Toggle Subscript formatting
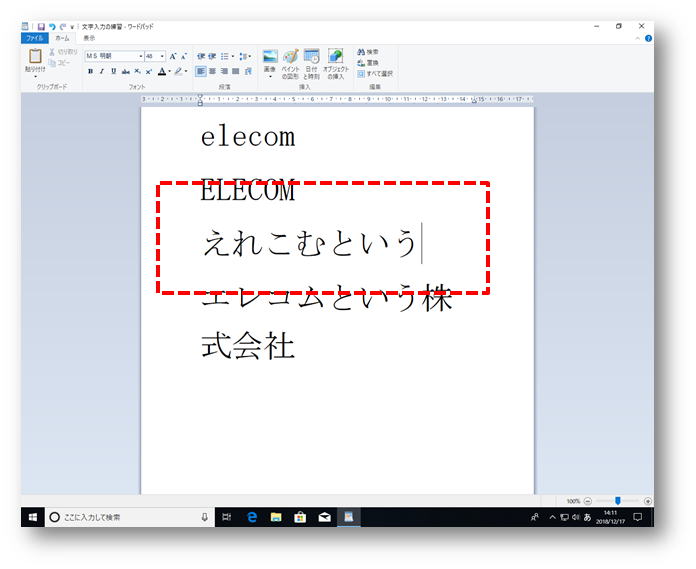This screenshot has width=696, height=569. (x=137, y=71)
